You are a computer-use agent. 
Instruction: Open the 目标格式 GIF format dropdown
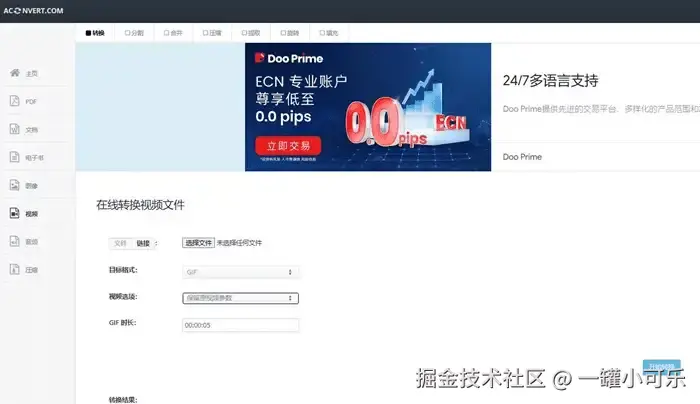tap(241, 272)
